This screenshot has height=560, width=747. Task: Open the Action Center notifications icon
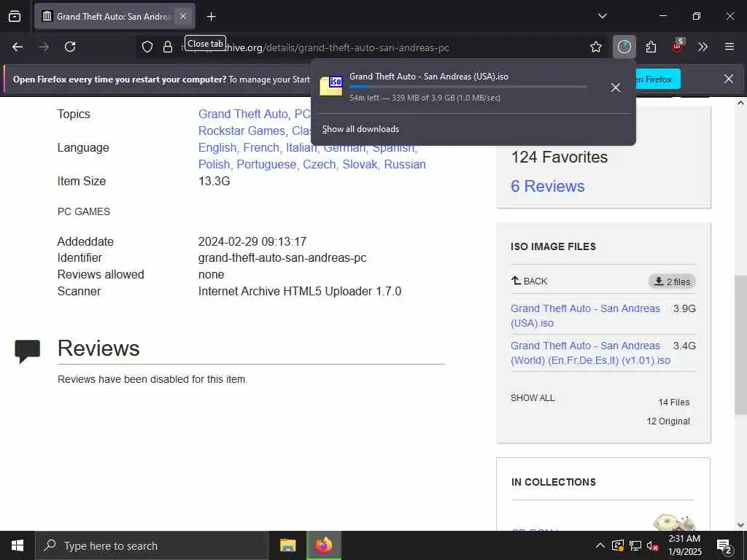[x=724, y=546]
